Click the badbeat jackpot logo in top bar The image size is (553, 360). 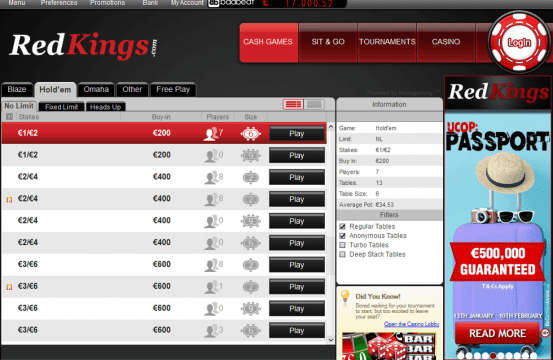point(231,3)
